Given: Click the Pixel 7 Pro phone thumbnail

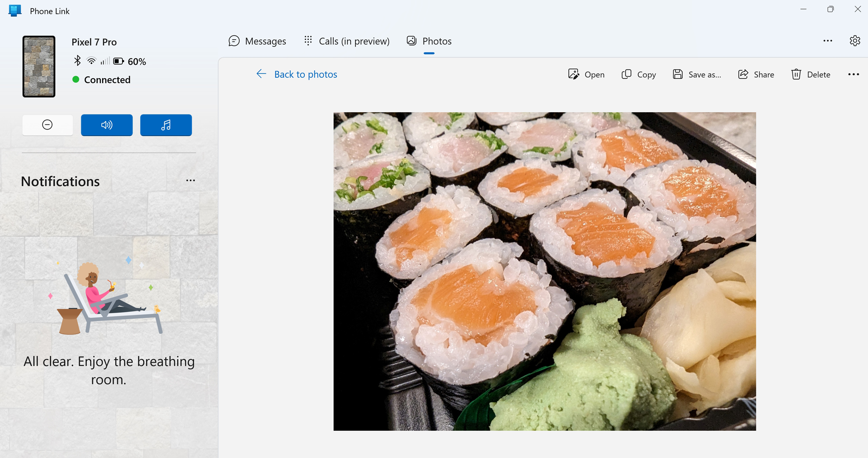Looking at the screenshot, I should pyautogui.click(x=39, y=67).
